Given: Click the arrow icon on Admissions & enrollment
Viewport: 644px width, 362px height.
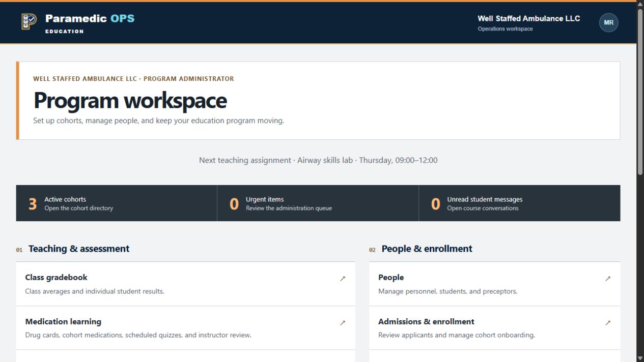Looking at the screenshot, I should pyautogui.click(x=608, y=323).
